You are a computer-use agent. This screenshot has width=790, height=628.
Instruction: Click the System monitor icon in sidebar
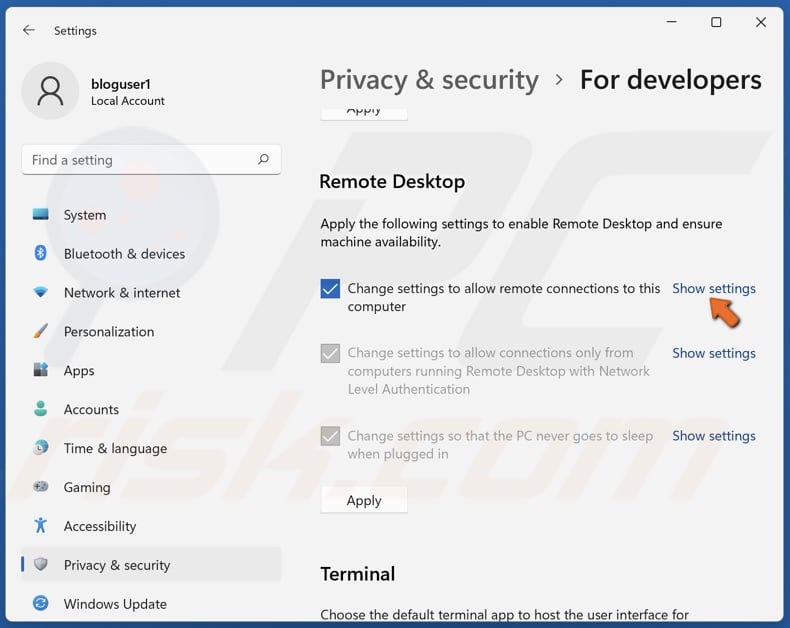tap(41, 215)
